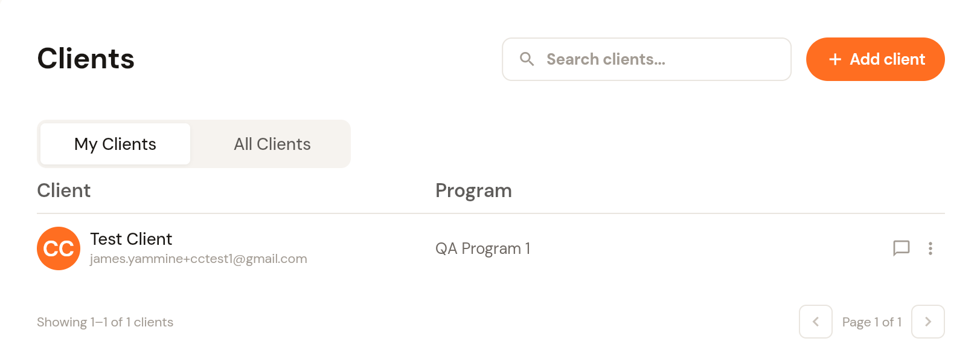Select the QA Program 1 cell
980x347 pixels.
[482, 248]
